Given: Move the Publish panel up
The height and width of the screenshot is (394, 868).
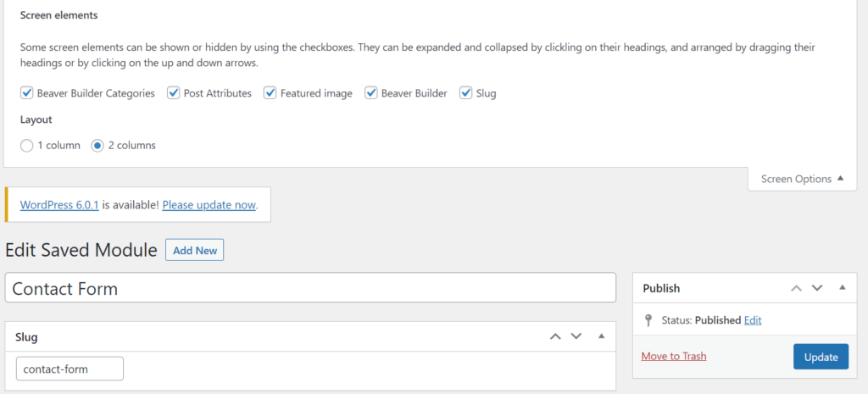Looking at the screenshot, I should pyautogui.click(x=796, y=288).
